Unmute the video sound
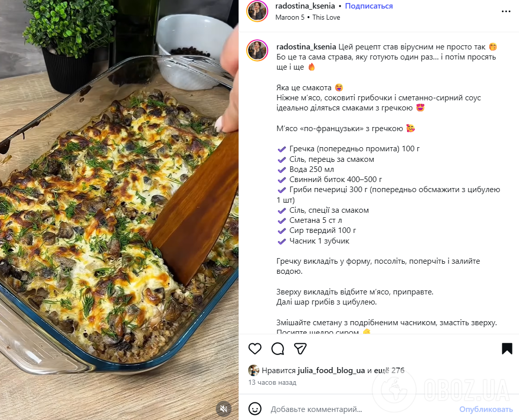 [x=224, y=408]
